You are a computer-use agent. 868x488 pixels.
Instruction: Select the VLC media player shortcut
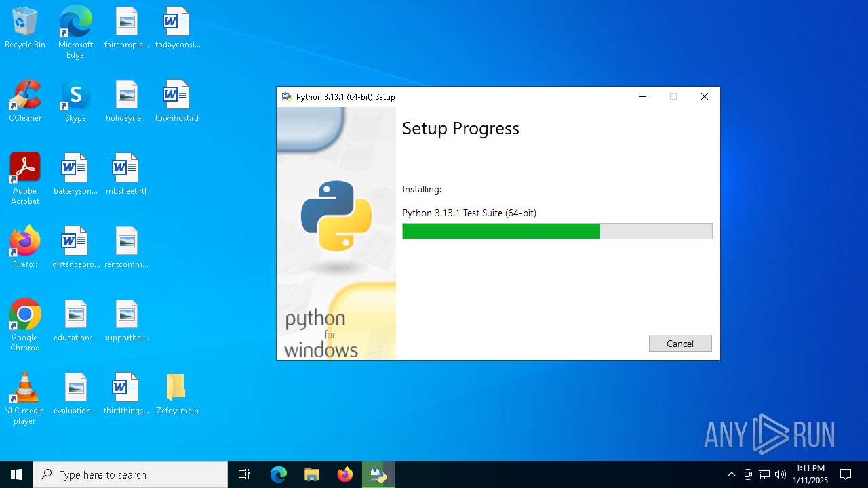click(x=25, y=399)
